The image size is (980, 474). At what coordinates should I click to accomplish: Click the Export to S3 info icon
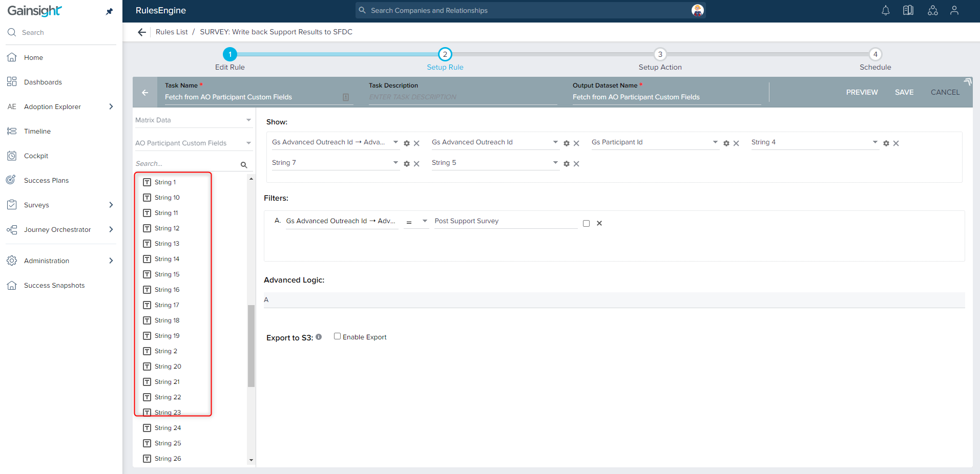tap(319, 337)
